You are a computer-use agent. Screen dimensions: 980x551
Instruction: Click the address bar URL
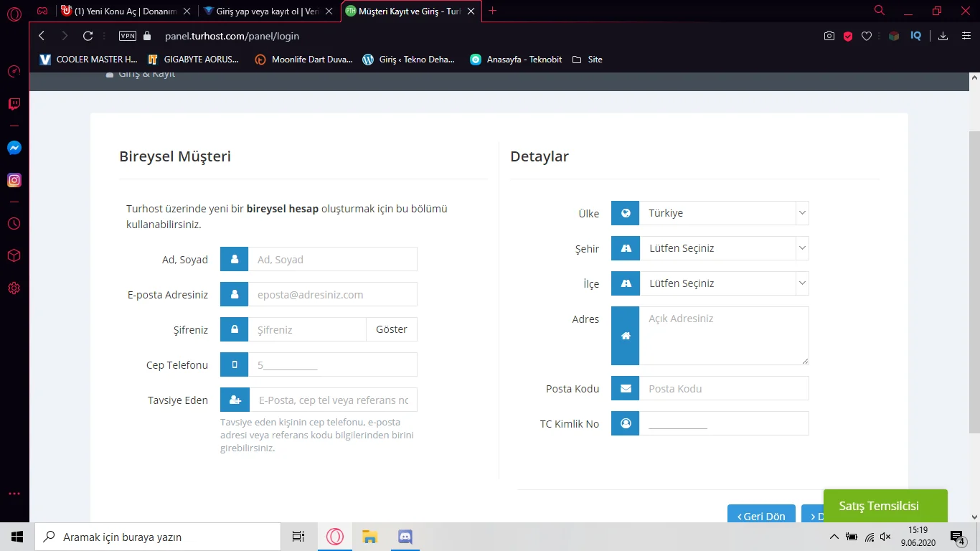[x=232, y=36]
